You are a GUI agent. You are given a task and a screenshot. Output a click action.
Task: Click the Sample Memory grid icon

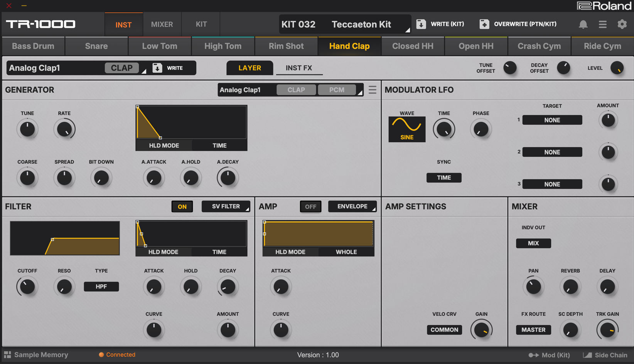7,355
